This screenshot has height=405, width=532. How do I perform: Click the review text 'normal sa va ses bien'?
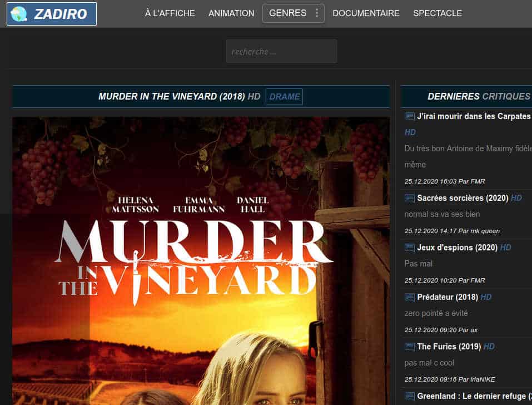pos(442,214)
